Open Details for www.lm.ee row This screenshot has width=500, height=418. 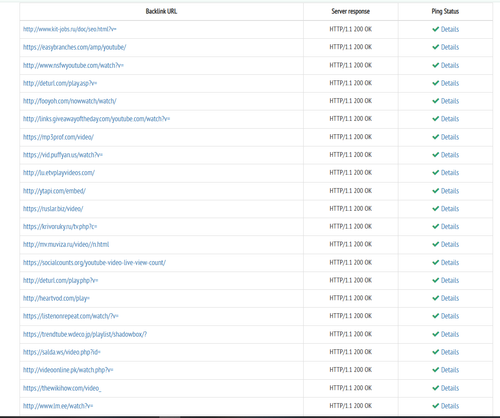coord(450,406)
